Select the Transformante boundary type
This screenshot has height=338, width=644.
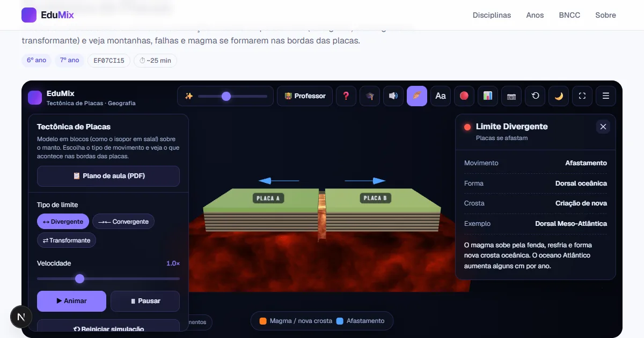(67, 240)
